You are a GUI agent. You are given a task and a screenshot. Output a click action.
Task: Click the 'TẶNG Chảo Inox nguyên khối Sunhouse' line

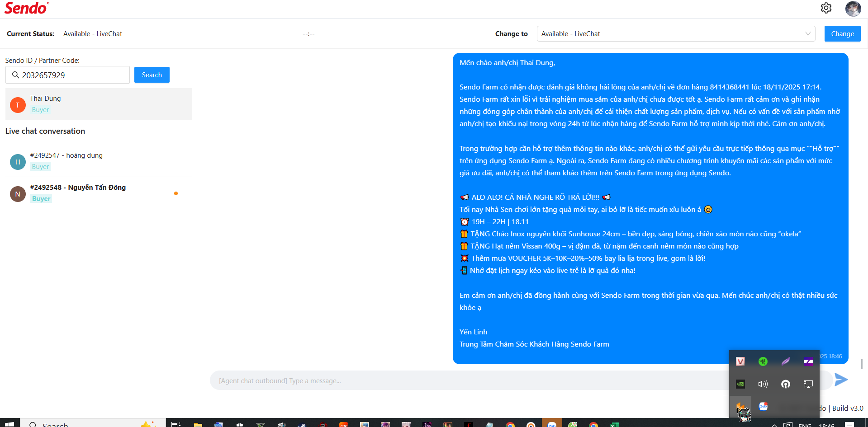[631, 234]
